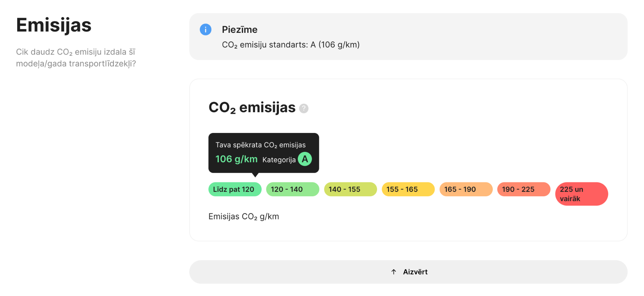
Task: Click the Emisijas CO₂ g/km axis label
Action: 244,216
